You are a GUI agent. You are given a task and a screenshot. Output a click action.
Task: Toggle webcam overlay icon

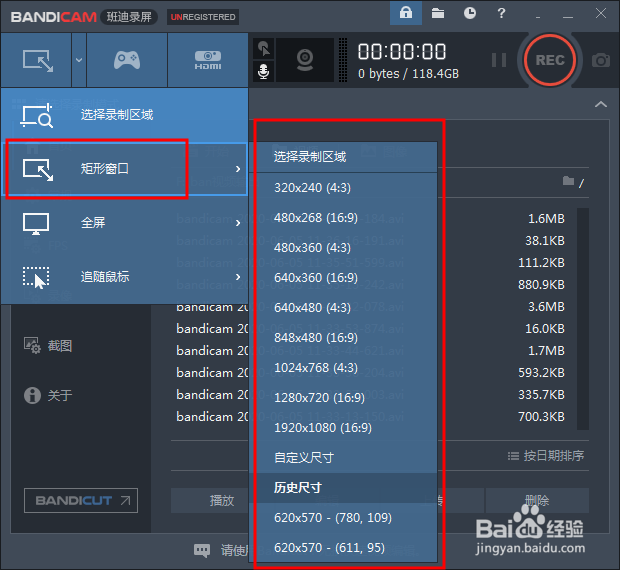[x=305, y=60]
